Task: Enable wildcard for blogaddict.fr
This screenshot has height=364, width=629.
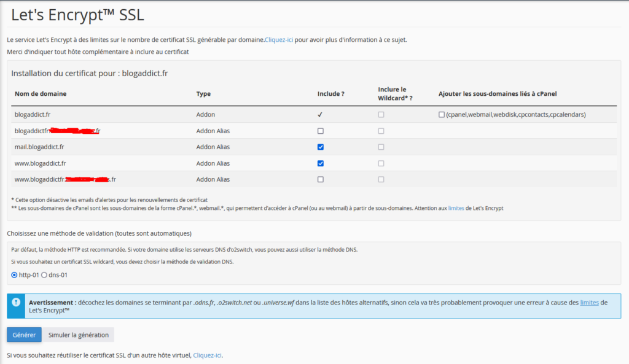Action: coord(381,115)
